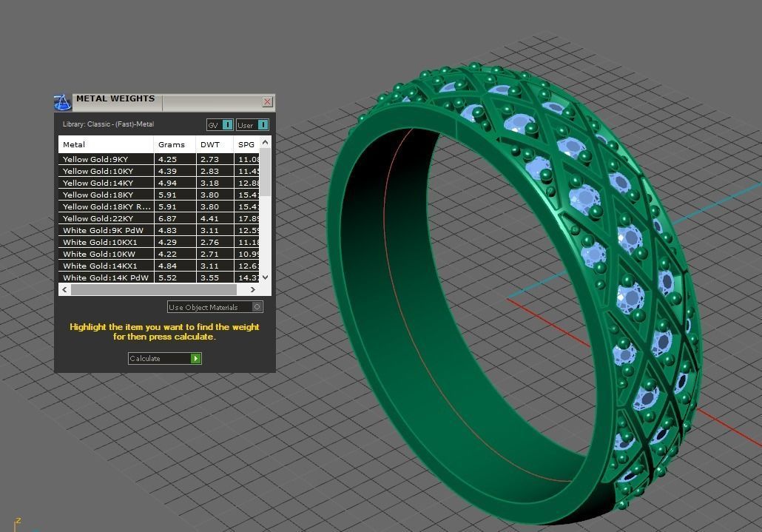Click the horizontal scrollbar right arrow
This screenshot has width=762, height=532.
[253, 289]
